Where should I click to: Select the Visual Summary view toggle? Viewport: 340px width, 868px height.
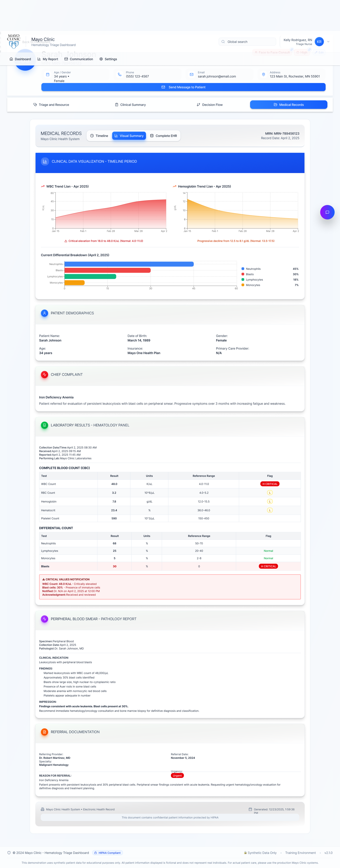pos(129,136)
